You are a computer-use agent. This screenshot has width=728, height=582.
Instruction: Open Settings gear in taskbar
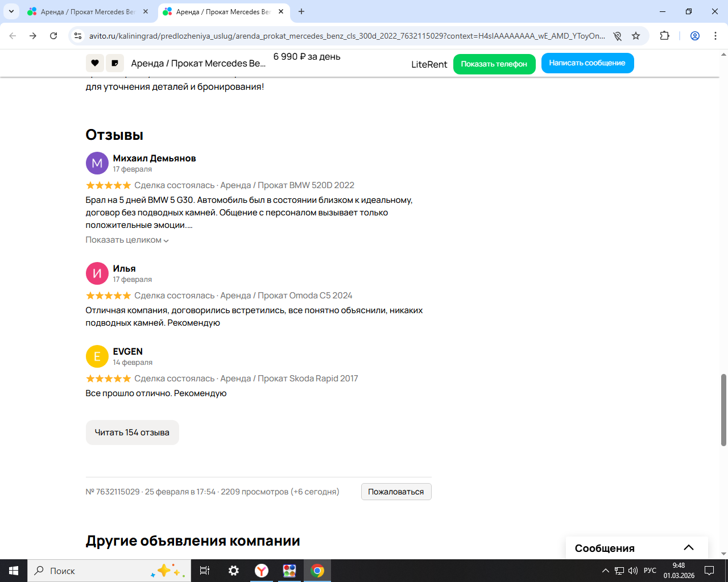point(234,571)
